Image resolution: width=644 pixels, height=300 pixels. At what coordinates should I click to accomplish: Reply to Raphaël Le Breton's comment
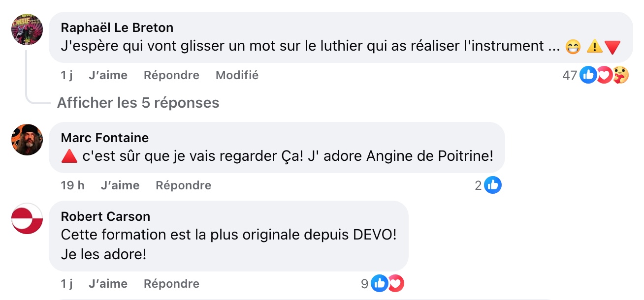[x=171, y=75]
